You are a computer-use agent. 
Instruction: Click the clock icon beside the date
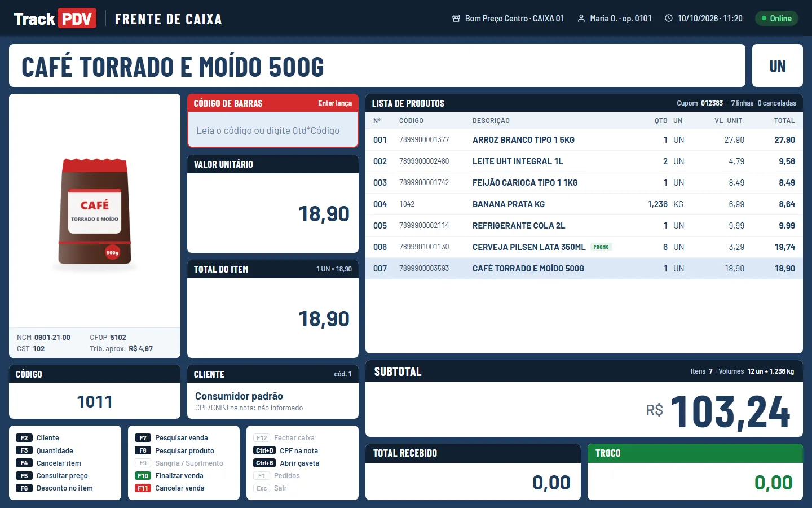click(669, 19)
